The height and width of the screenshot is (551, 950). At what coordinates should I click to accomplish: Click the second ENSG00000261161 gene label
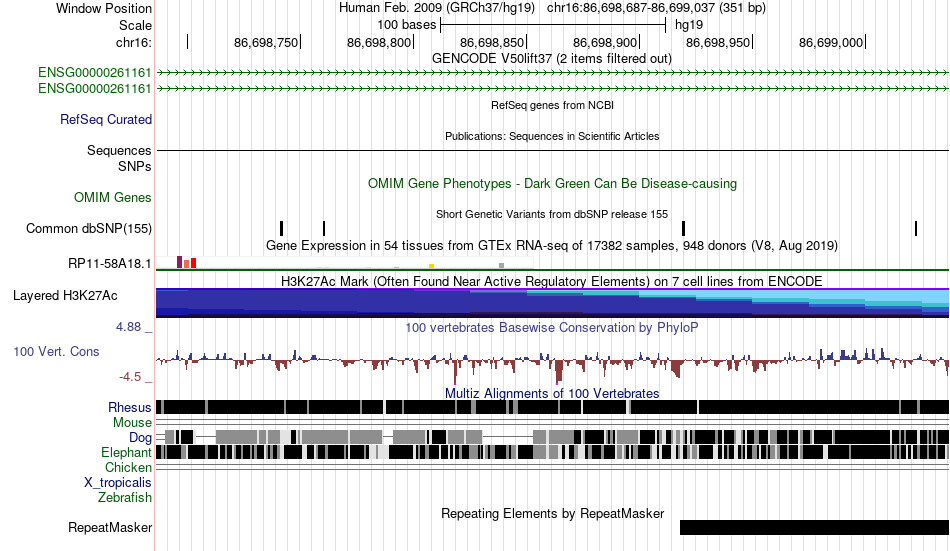tap(95, 88)
